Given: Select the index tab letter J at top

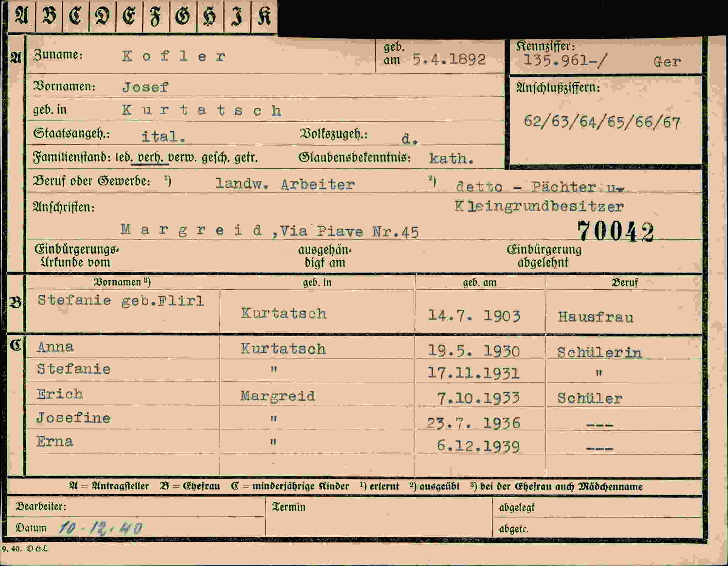Looking at the screenshot, I should [237, 17].
